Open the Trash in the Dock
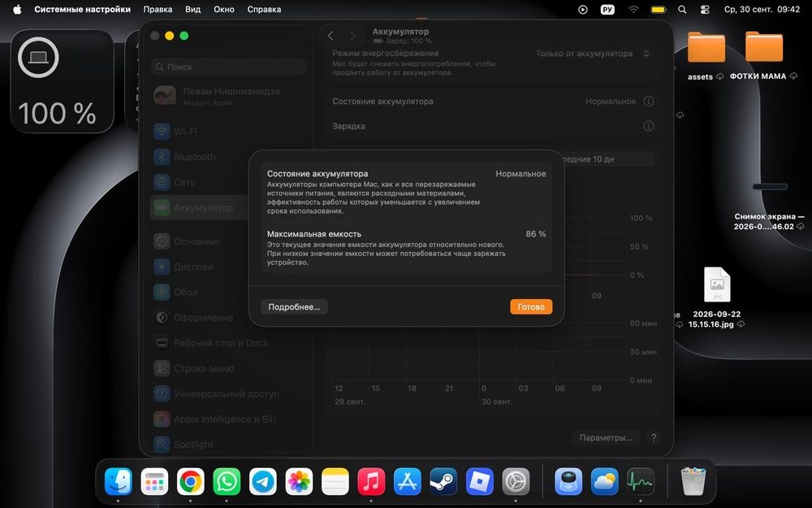Viewport: 812px width, 508px height. coord(693,481)
